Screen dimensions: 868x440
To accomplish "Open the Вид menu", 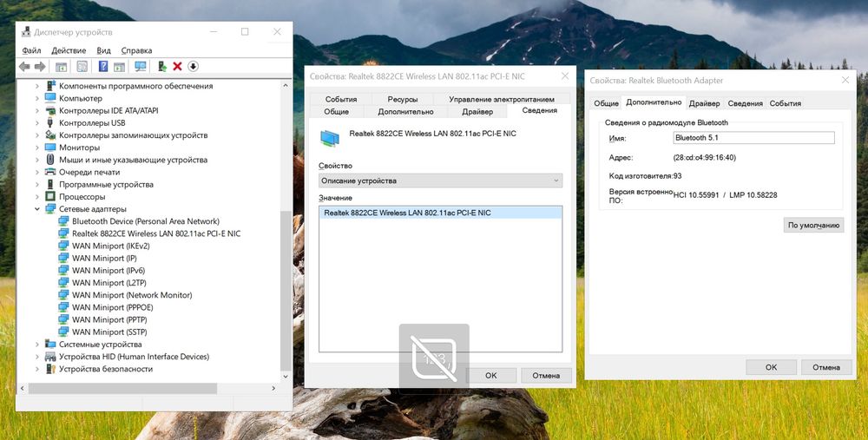I will click(x=103, y=50).
